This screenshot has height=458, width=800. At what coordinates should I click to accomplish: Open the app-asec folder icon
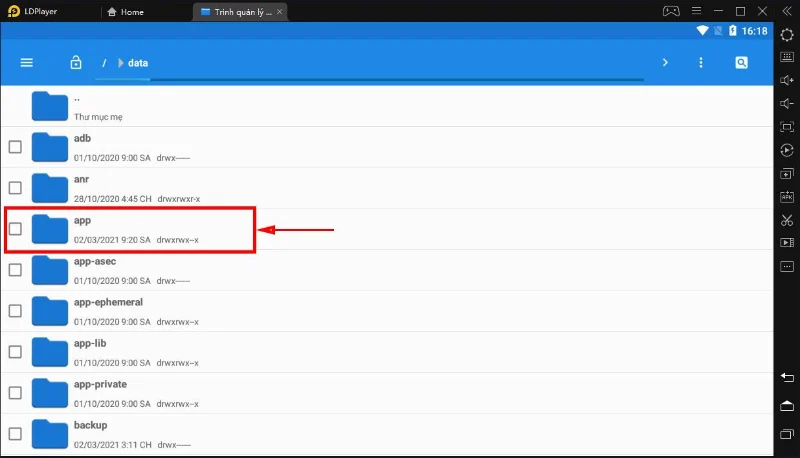coord(49,270)
